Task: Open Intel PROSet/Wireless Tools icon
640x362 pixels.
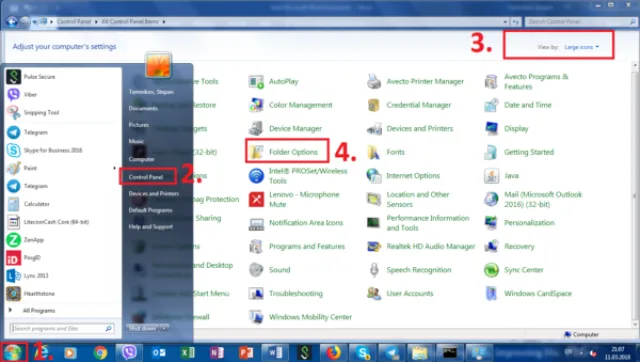Action: tap(256, 176)
